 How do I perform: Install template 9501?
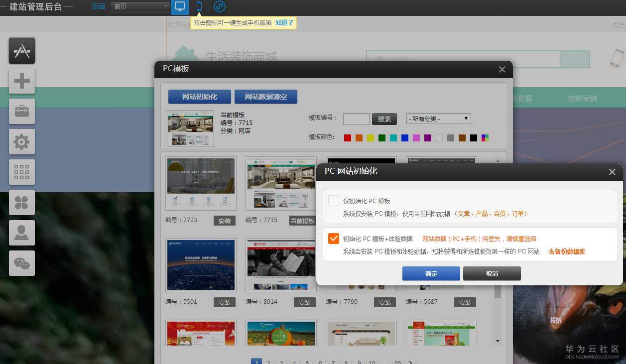click(x=225, y=302)
